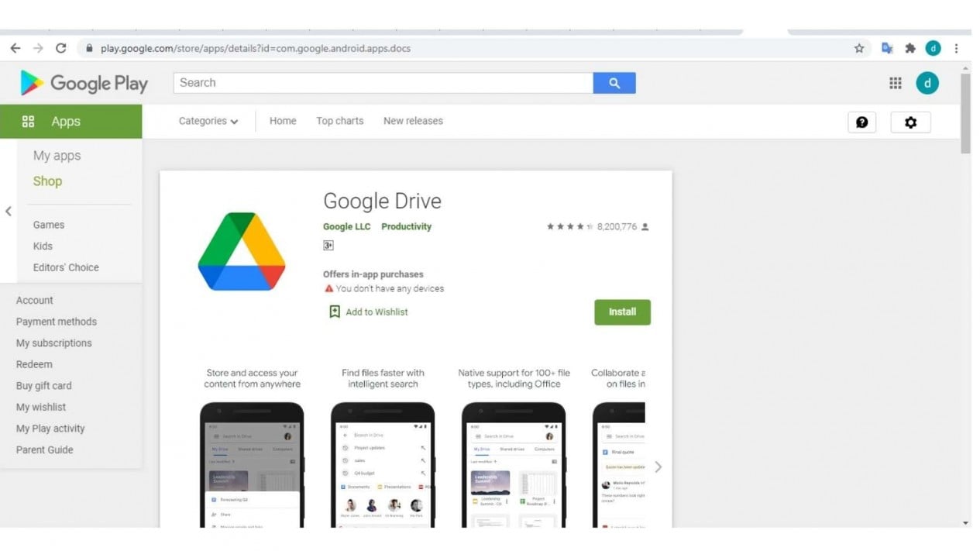
Task: Open Chrome three-dot menu
Action: tap(956, 48)
